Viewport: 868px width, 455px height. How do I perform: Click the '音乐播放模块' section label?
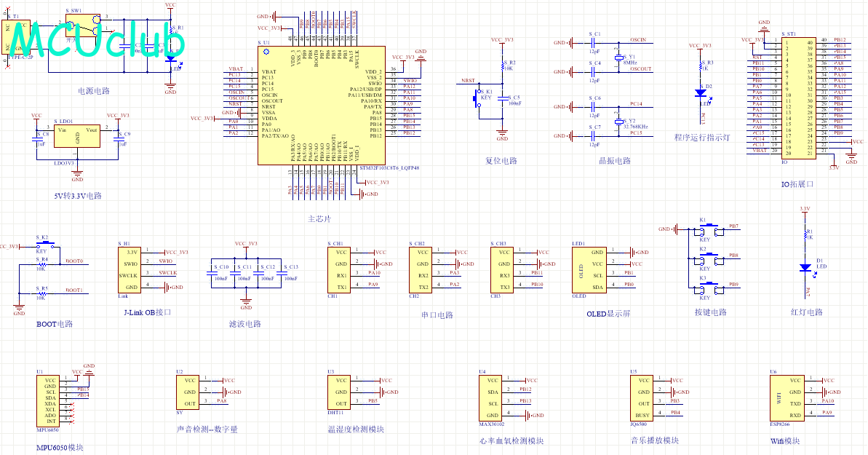[655, 440]
